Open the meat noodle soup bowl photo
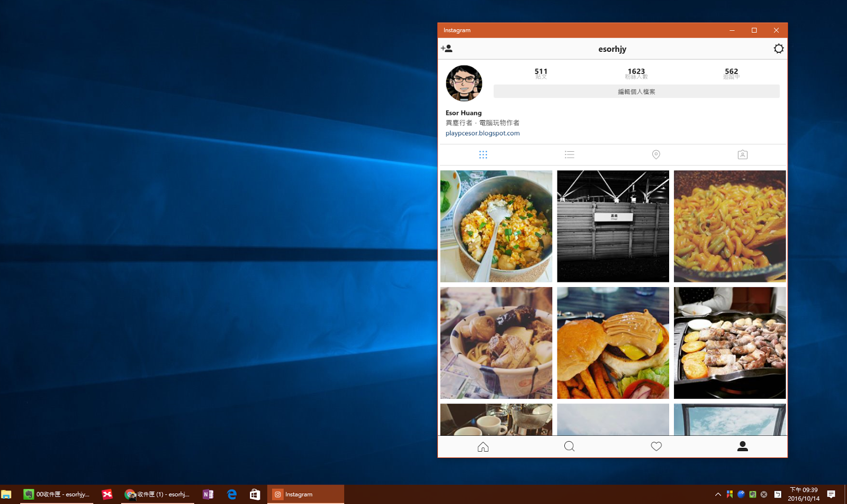This screenshot has height=504, width=847. (x=496, y=343)
